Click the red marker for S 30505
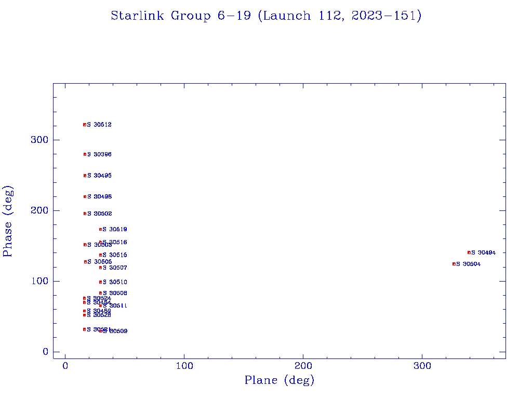This screenshot has width=532, height=399. coord(86,262)
